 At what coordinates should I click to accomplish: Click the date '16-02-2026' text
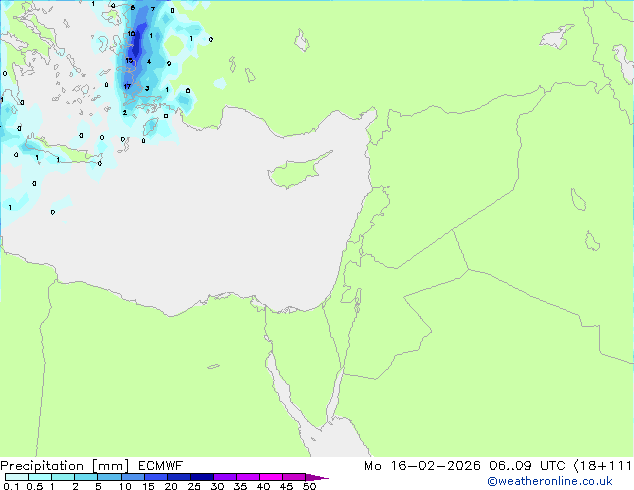pos(436,466)
